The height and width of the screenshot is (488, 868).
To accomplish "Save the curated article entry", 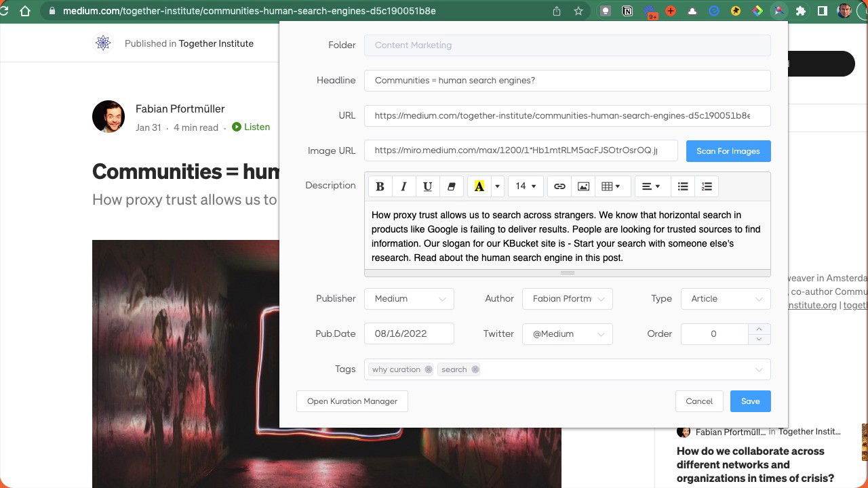I will pos(750,401).
